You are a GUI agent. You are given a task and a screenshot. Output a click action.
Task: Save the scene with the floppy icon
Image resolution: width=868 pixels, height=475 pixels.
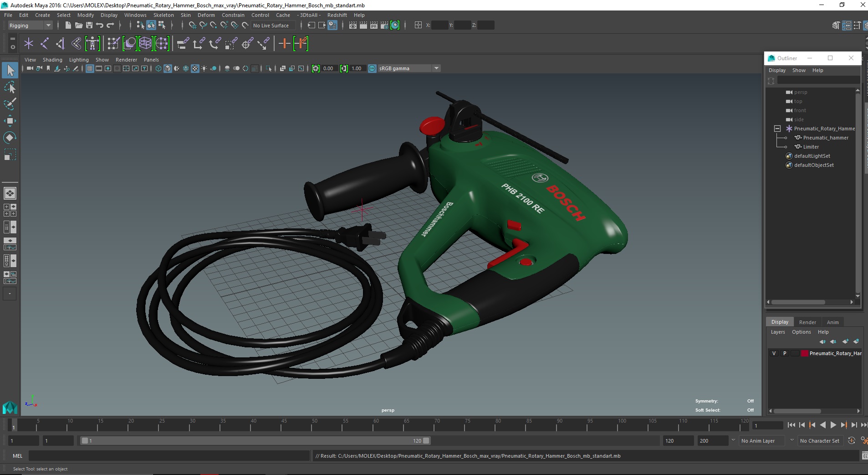(89, 26)
